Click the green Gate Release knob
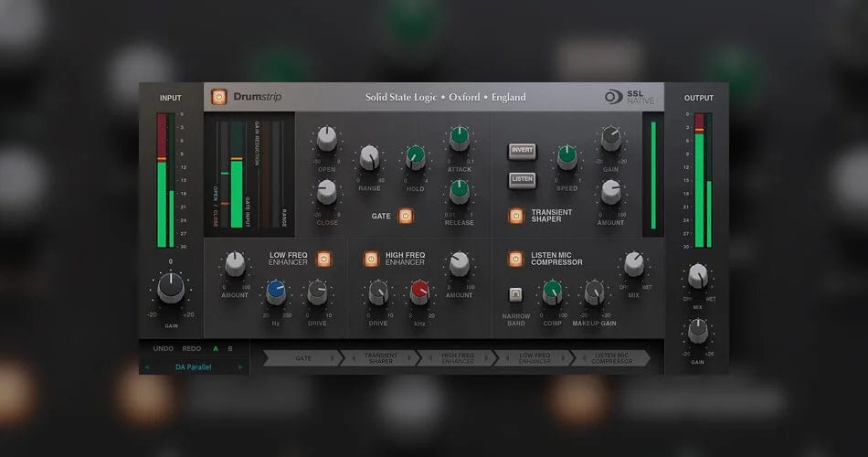Viewport: 868px width, 457px height. [x=459, y=192]
